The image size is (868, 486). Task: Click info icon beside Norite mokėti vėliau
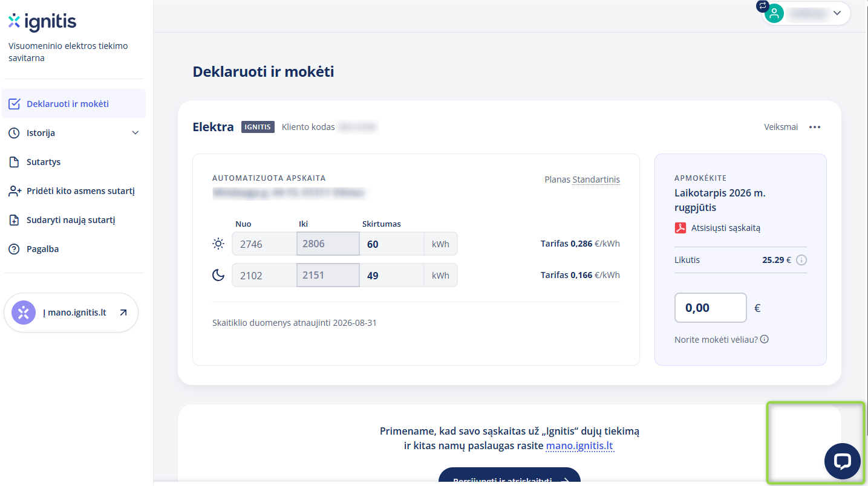coord(765,339)
